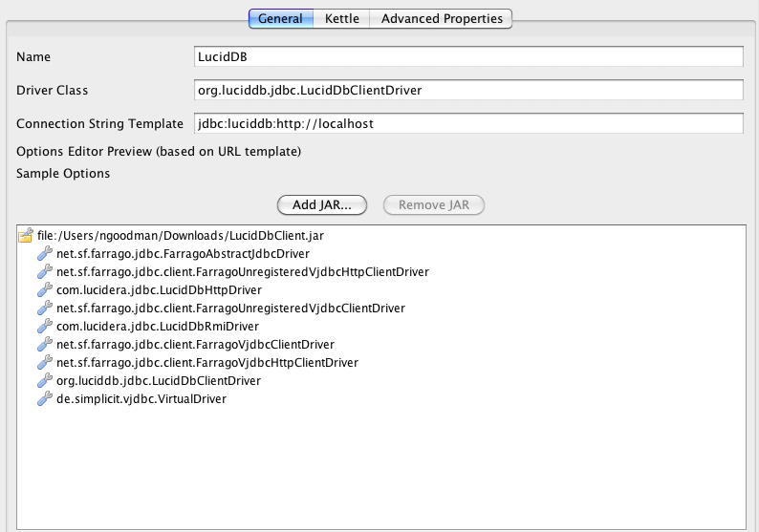This screenshot has width=759, height=532.
Task: Open the Advanced Properties tab
Action: [442, 18]
